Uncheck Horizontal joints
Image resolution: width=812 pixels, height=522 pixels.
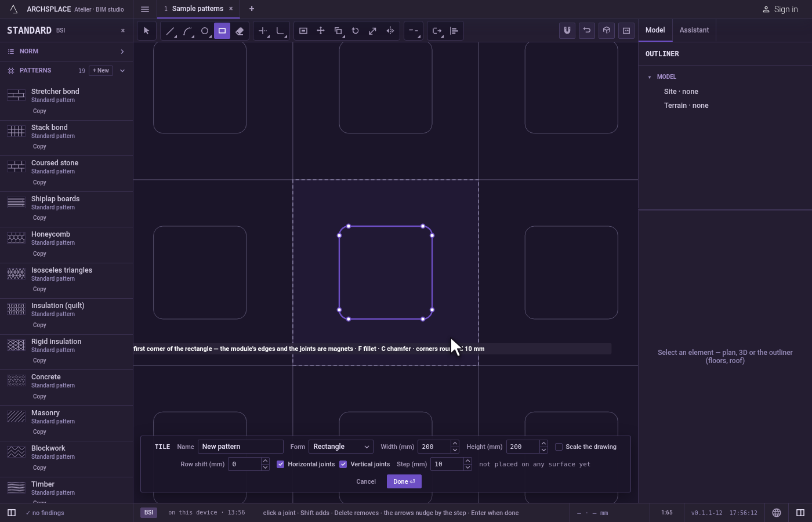coord(281,464)
